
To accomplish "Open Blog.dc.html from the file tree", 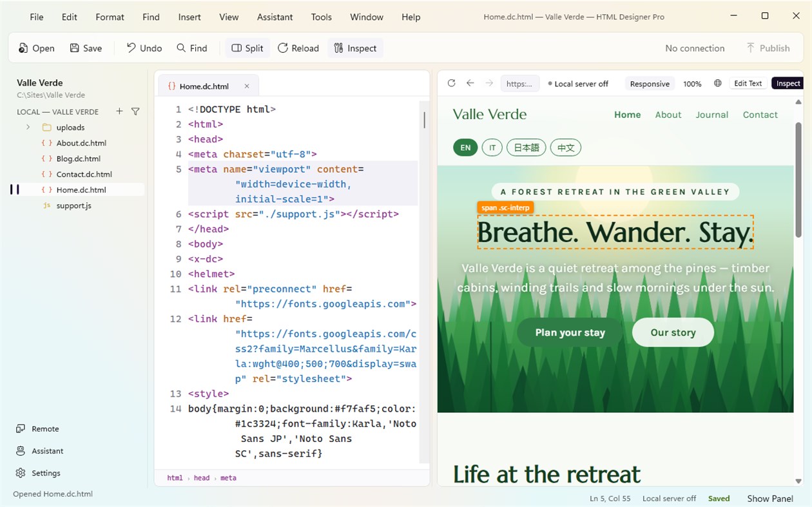I will click(79, 158).
